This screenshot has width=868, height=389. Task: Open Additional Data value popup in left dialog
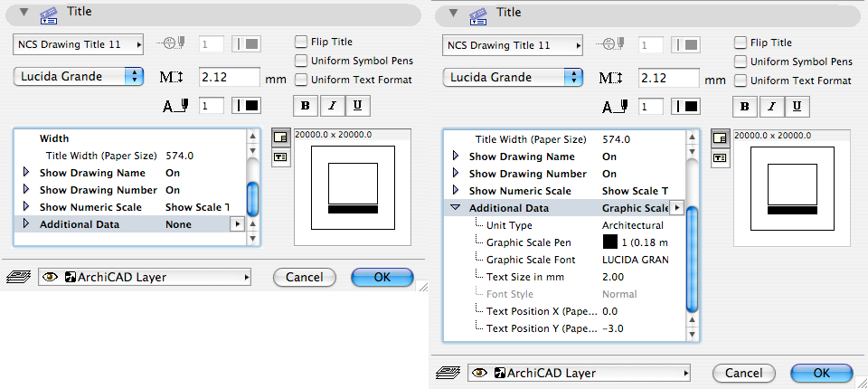tap(237, 223)
